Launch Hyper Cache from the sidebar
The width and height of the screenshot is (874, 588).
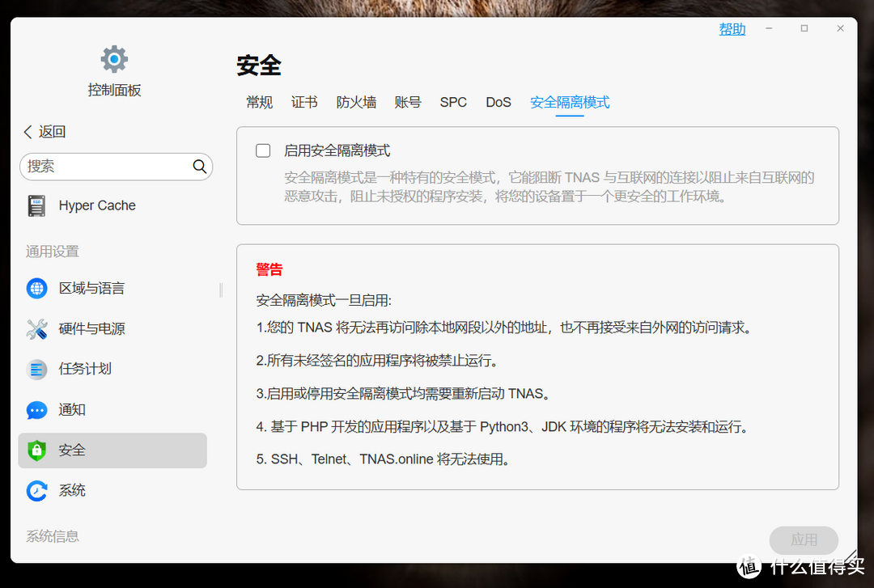click(37, 205)
